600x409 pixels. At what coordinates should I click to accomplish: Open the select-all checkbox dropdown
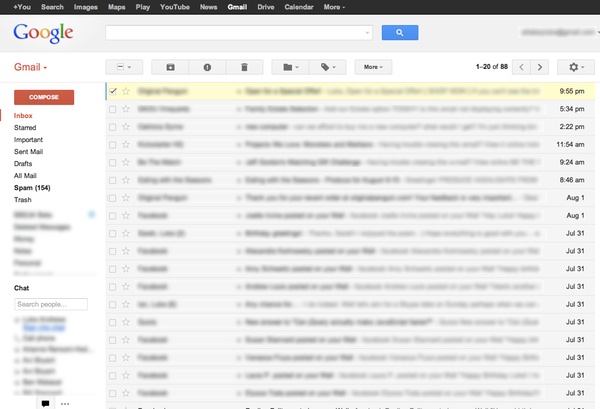tap(124, 67)
